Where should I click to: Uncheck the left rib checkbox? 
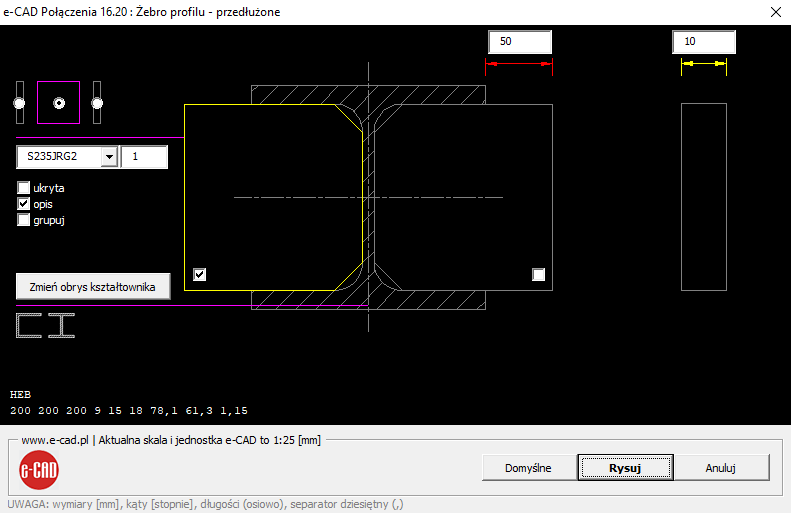point(200,274)
